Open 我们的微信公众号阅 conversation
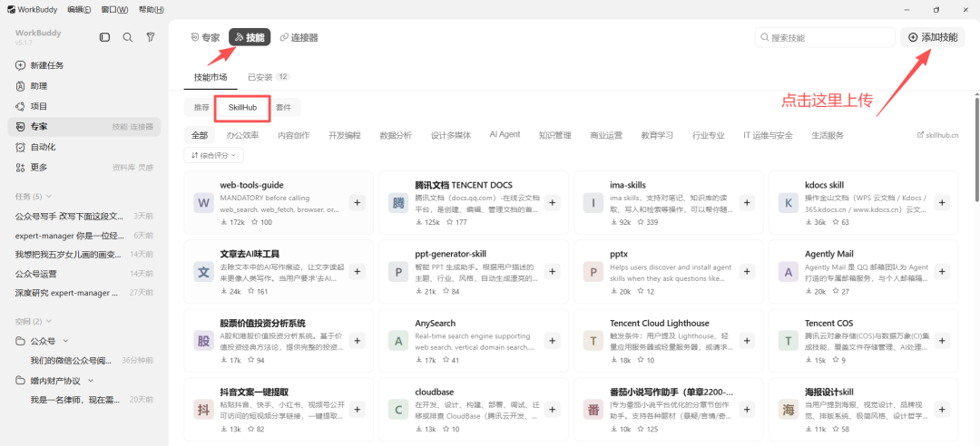980x446 pixels. click(84, 361)
